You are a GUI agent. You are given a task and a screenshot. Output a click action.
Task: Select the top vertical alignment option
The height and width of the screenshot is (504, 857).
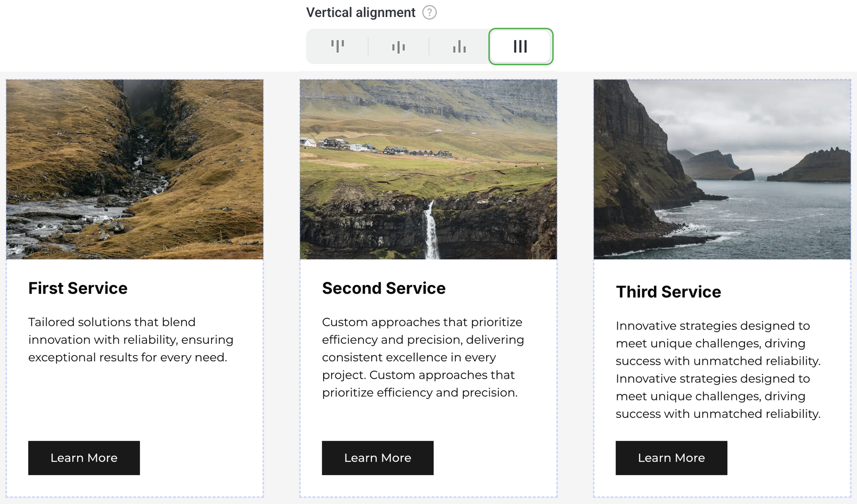(337, 46)
